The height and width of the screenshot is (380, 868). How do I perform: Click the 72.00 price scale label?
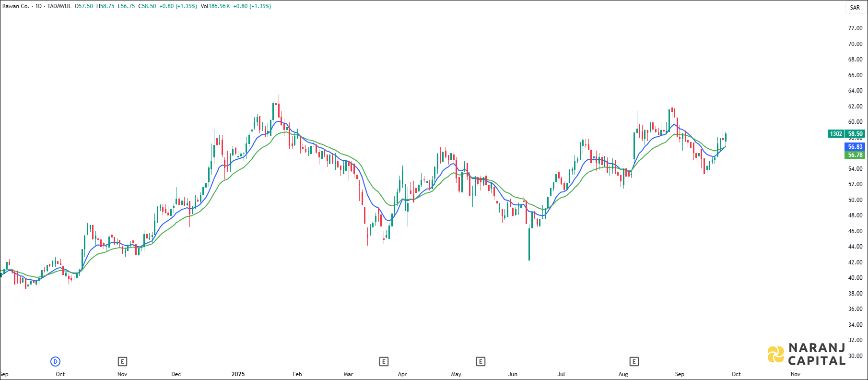coord(855,28)
